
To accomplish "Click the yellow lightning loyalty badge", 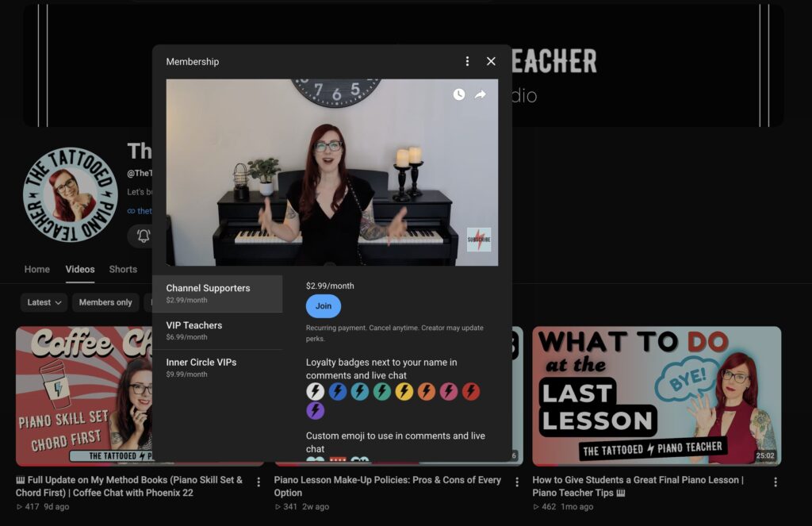I will (x=404, y=391).
